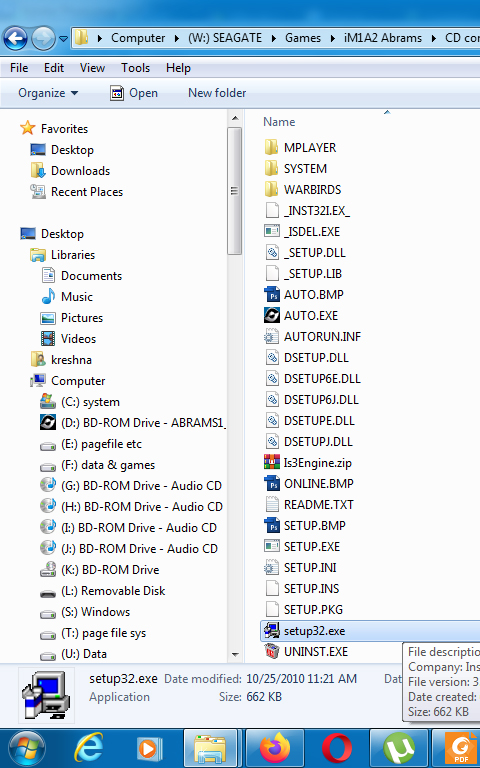Select SETUP.EXE file icon
This screenshot has width=480, height=768.
coord(271,547)
